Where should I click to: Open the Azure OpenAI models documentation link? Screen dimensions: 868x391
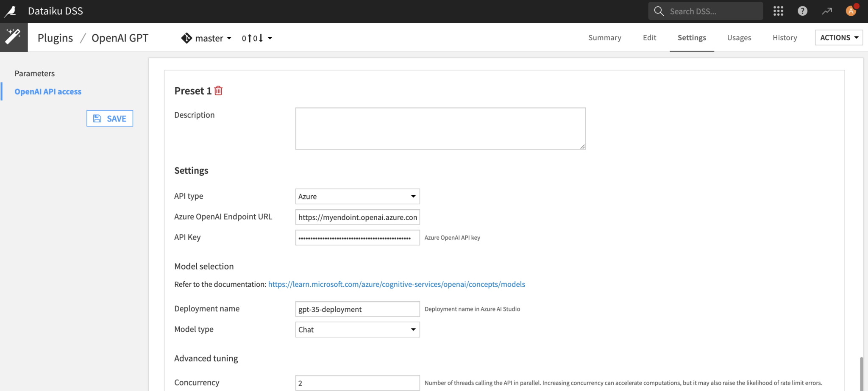(396, 284)
